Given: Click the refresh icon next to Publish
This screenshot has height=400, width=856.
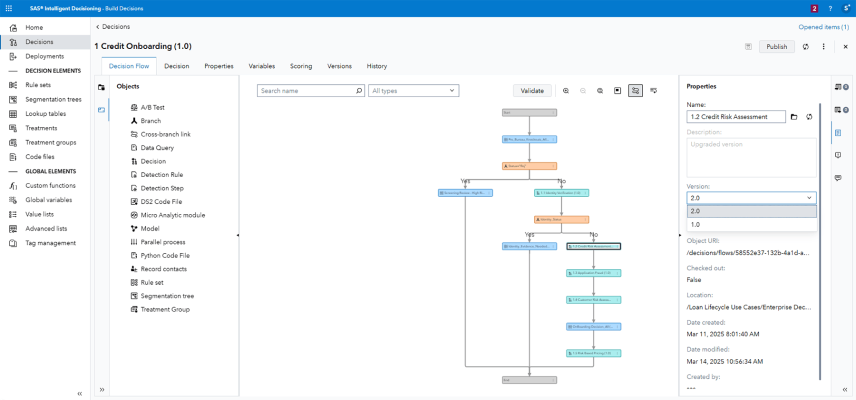Looking at the screenshot, I should [x=806, y=47].
